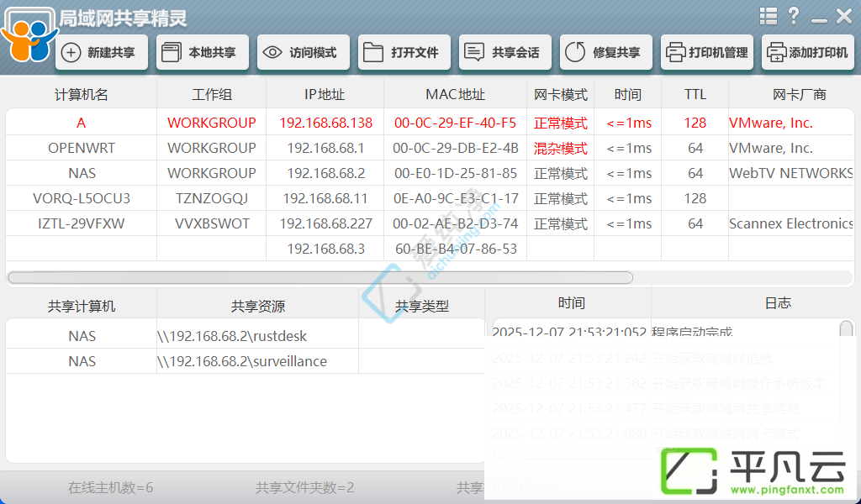Viewport: 861px width, 504px height.
Task: Click 共享文件夹数=2 status text
Action: pyautogui.click(x=304, y=487)
